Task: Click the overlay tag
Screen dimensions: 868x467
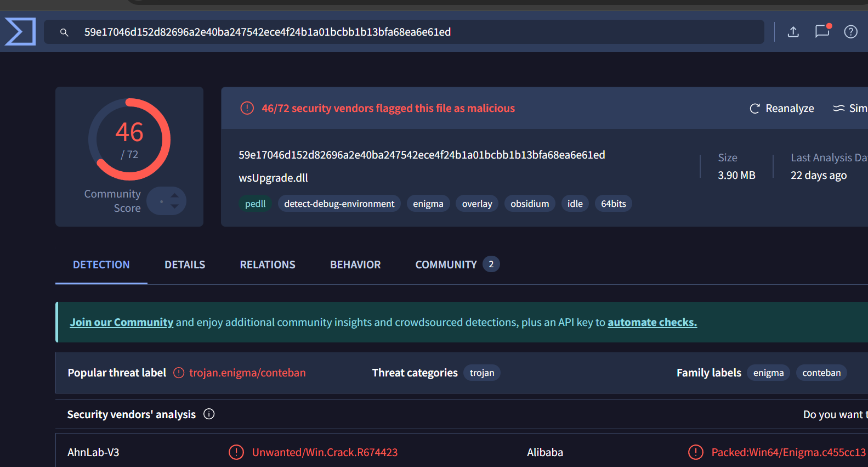Action: point(477,204)
